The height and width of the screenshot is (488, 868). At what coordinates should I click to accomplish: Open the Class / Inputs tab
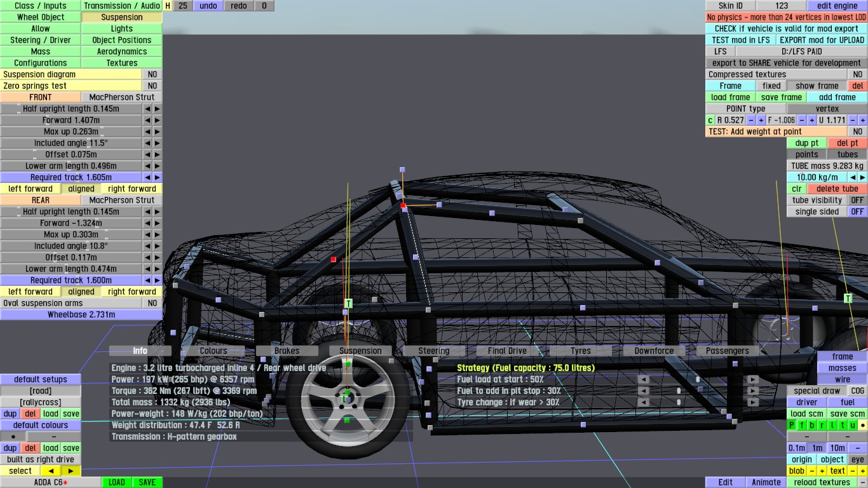(x=41, y=6)
